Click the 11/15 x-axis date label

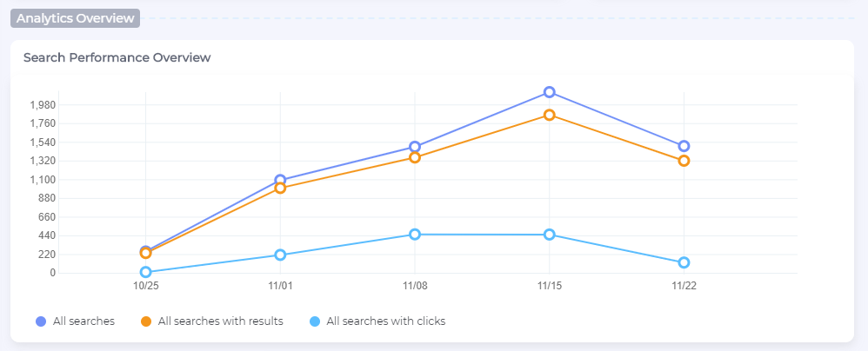[550, 285]
